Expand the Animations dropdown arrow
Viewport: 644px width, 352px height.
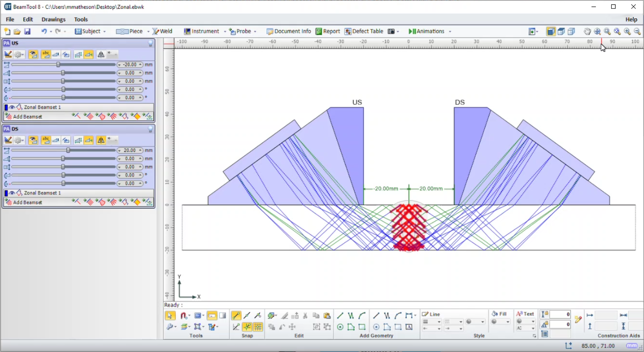[x=450, y=32]
